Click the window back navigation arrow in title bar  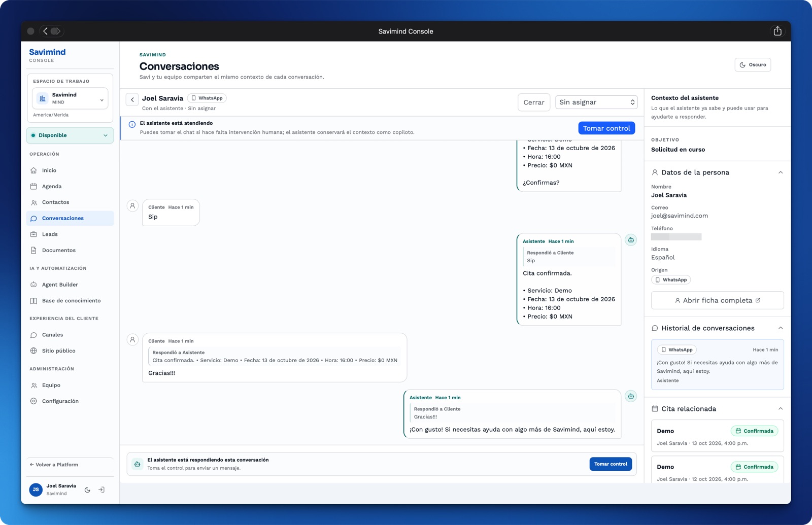tap(46, 31)
